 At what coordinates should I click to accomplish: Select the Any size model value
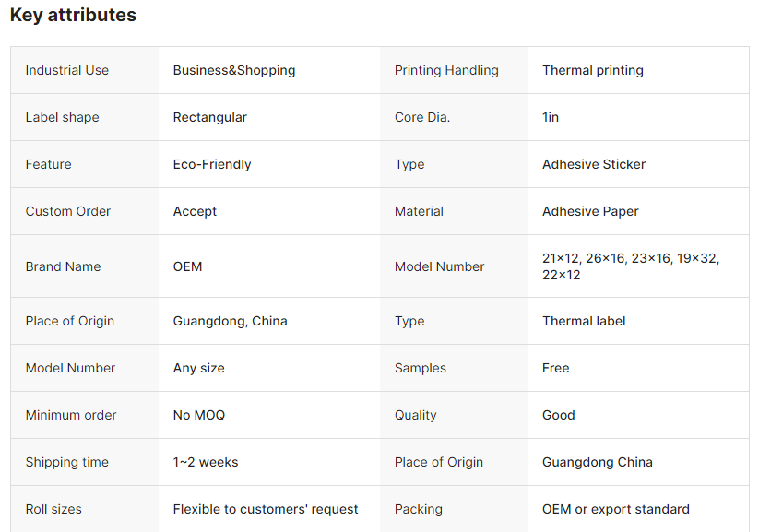(x=198, y=368)
